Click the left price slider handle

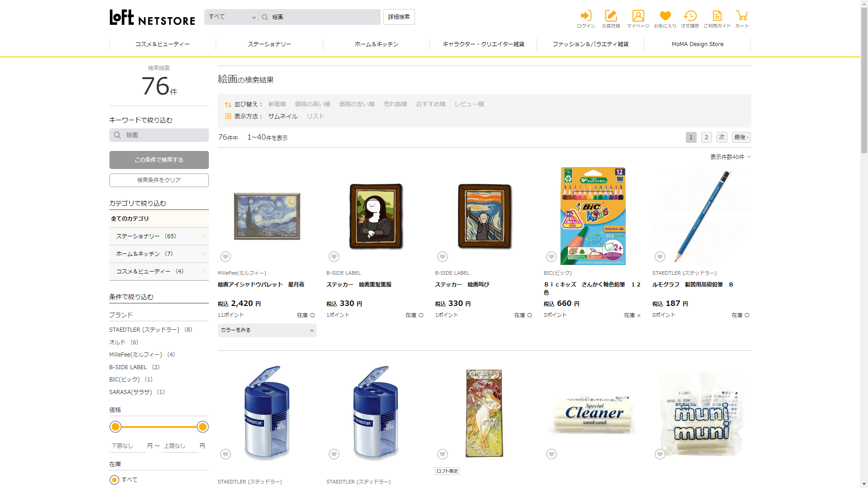[x=116, y=427]
